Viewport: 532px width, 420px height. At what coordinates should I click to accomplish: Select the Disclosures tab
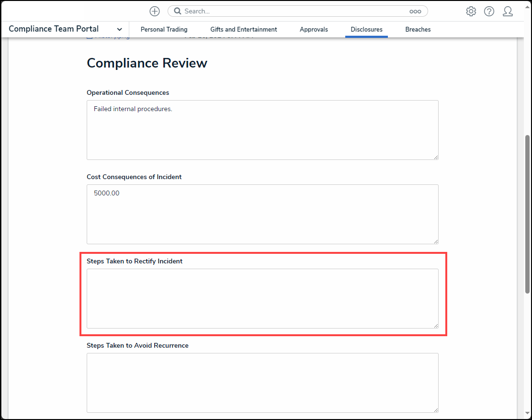tap(366, 29)
